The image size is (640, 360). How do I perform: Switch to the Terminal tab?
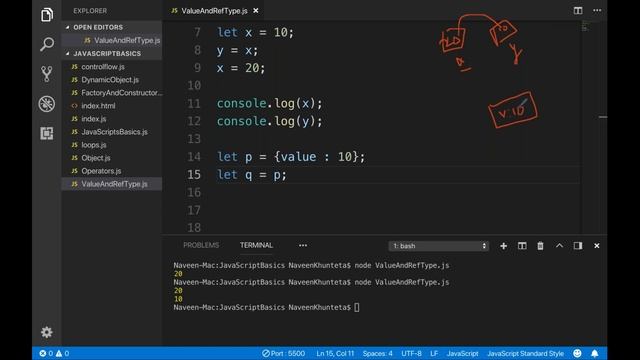click(256, 245)
